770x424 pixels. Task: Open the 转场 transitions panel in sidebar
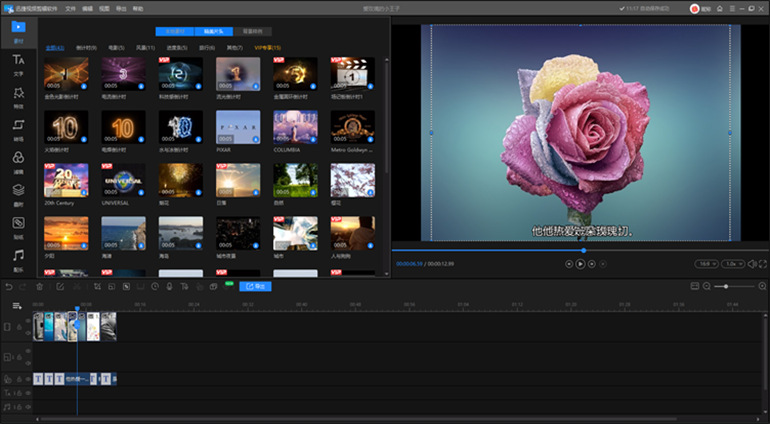click(18, 130)
